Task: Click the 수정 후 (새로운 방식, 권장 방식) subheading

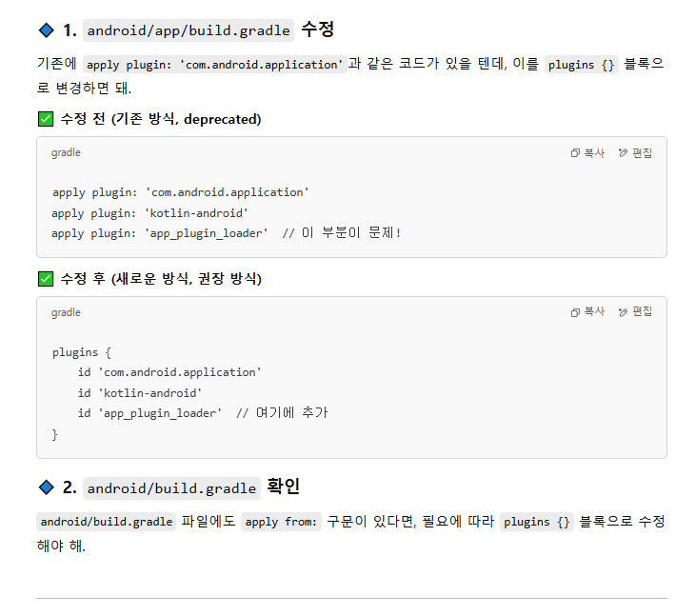Action: [x=161, y=279]
